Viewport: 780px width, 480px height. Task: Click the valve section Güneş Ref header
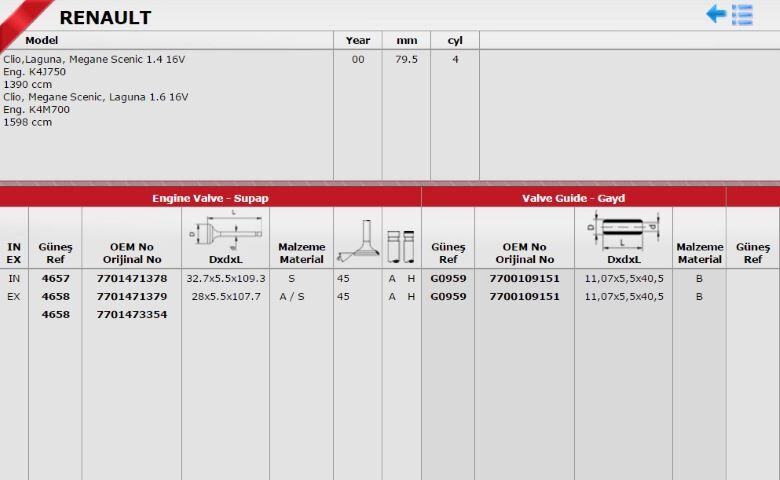pyautogui.click(x=55, y=253)
